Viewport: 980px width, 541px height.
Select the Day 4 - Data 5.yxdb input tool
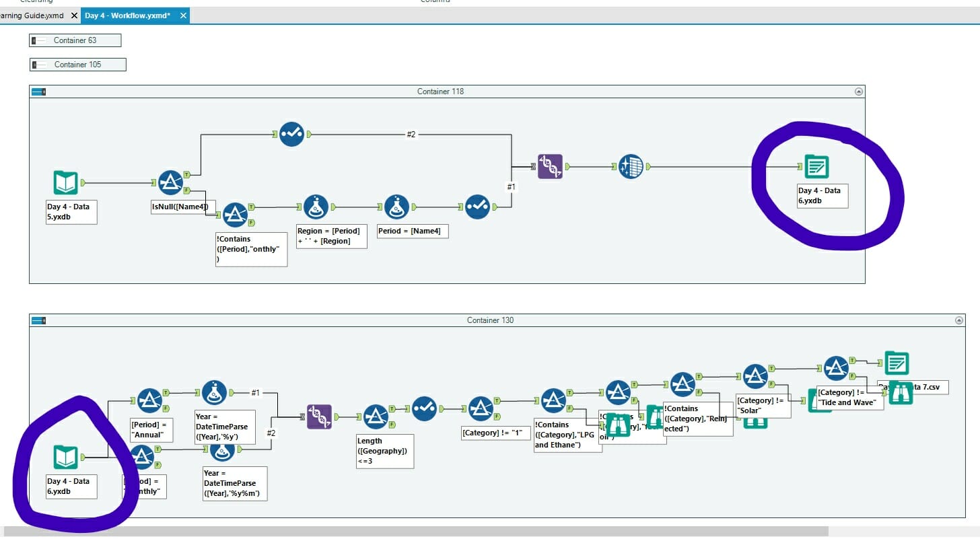66,182
